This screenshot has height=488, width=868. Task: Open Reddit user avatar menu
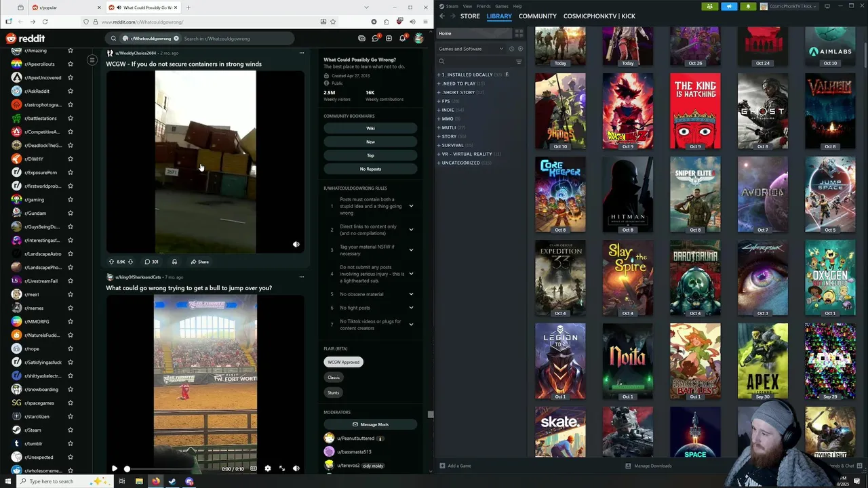coord(418,39)
